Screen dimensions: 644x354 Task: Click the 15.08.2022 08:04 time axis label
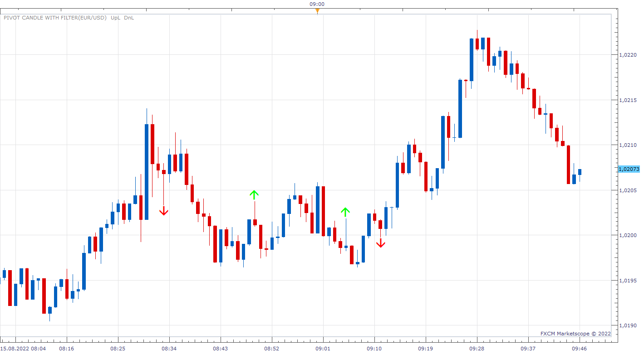[23, 349]
